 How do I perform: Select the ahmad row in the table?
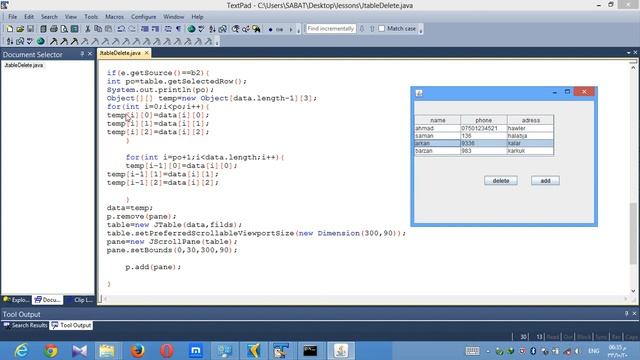[x=484, y=128]
